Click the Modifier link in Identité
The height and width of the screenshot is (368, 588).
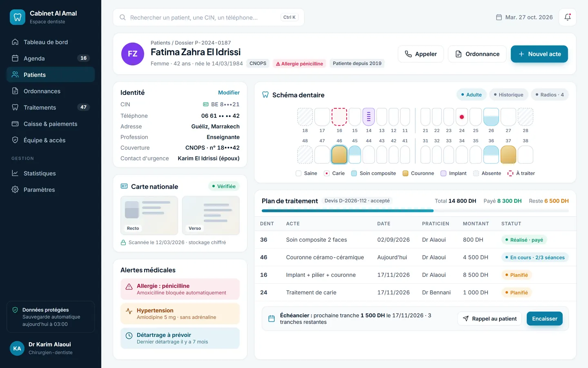point(229,93)
